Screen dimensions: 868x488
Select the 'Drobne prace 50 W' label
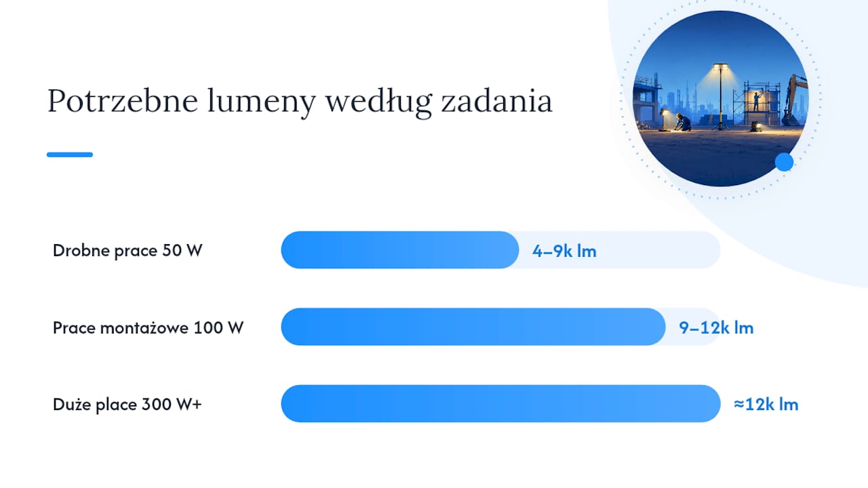(127, 250)
